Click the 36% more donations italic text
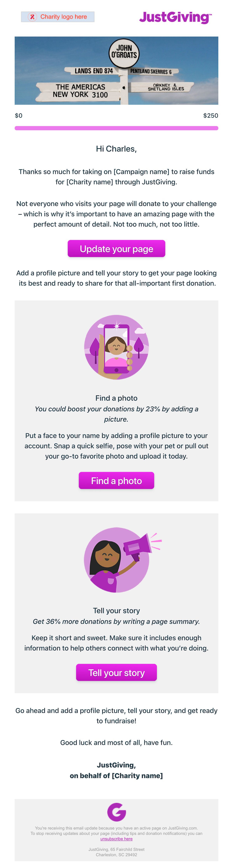 click(x=116, y=621)
